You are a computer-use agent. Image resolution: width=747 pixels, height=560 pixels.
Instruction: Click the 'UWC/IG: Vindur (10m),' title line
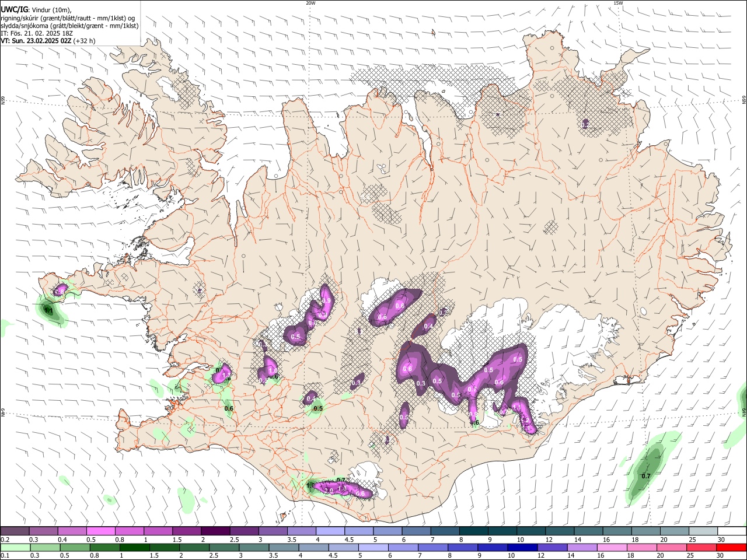[x=36, y=10]
